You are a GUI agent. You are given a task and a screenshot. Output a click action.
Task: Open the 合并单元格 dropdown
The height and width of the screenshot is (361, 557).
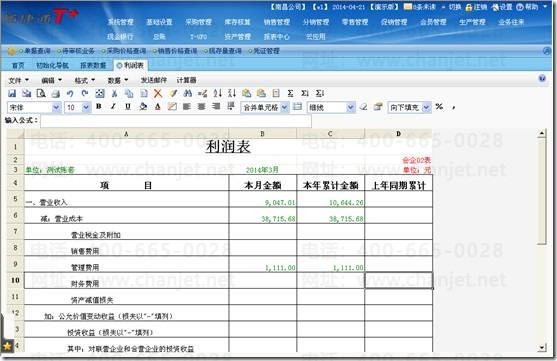click(285, 107)
